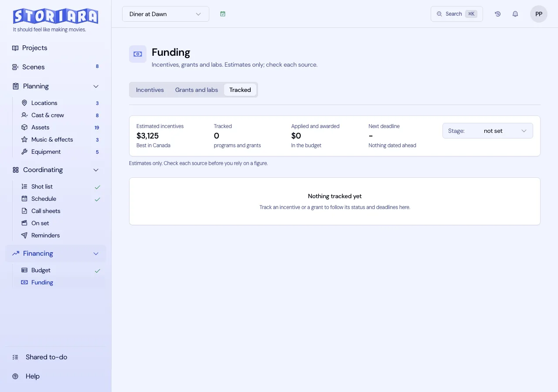Click the Call sheets document icon

(24, 211)
